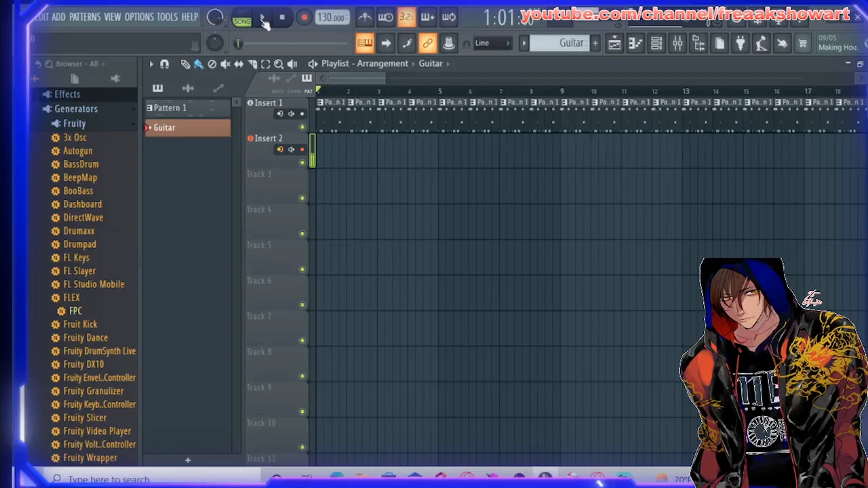Viewport: 868px width, 488px height.
Task: Click the plus button beside the Guitar pattern selector
Action: pyautogui.click(x=595, y=43)
